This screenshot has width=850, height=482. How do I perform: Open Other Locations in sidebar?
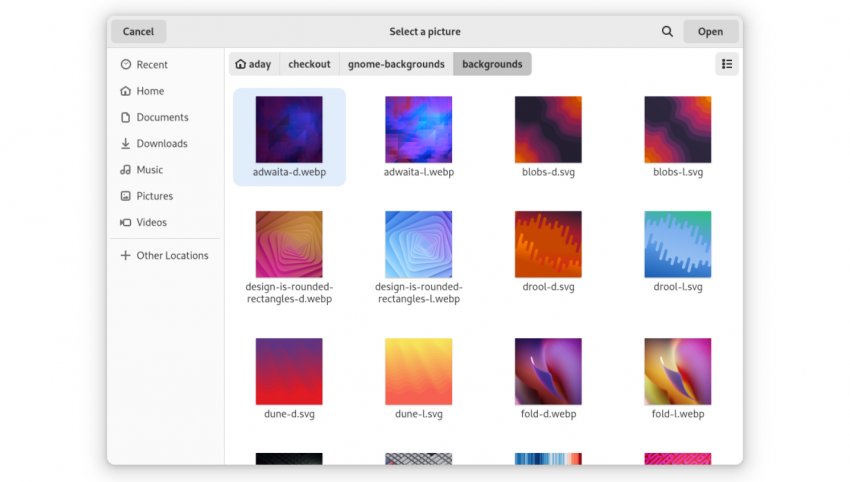pos(172,256)
